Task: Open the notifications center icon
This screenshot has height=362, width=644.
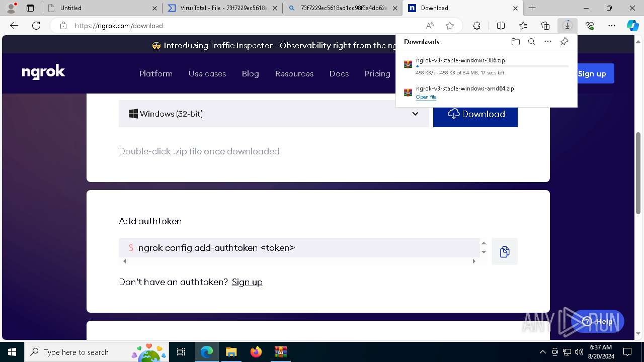Action: tap(627, 352)
